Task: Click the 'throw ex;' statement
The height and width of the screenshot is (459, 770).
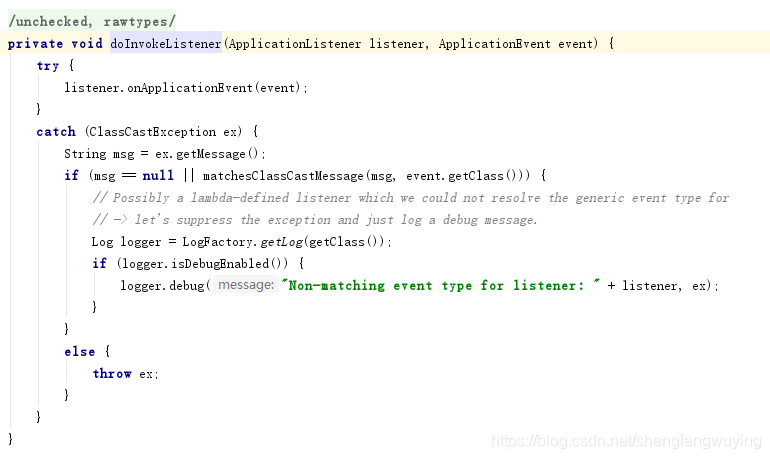Action: 125,374
